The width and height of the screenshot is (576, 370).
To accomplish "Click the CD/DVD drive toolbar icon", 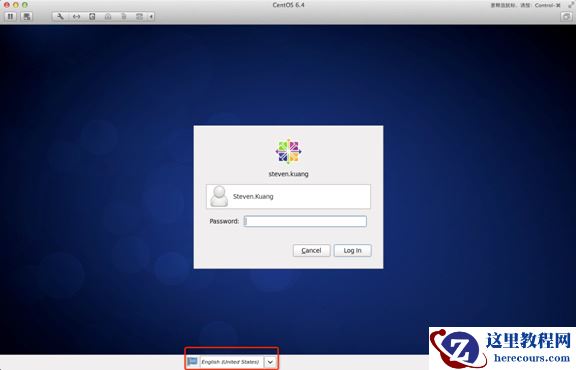I will [x=108, y=17].
